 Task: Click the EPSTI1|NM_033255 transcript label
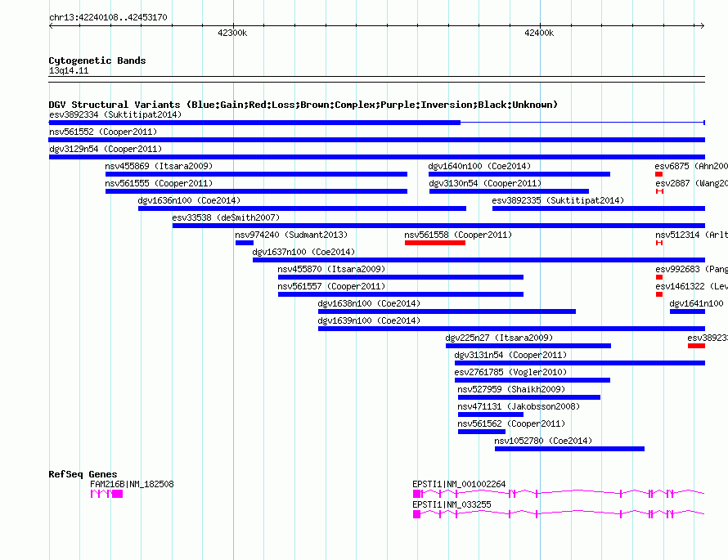click(452, 504)
